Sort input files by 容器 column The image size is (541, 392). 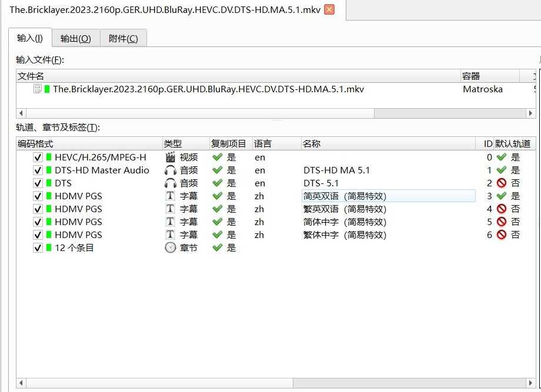(490, 76)
